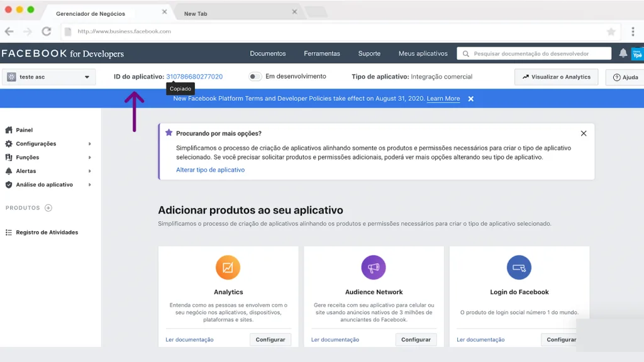644x362 pixels.
Task: Focus the developer documentation search field
Action: [x=534, y=53]
